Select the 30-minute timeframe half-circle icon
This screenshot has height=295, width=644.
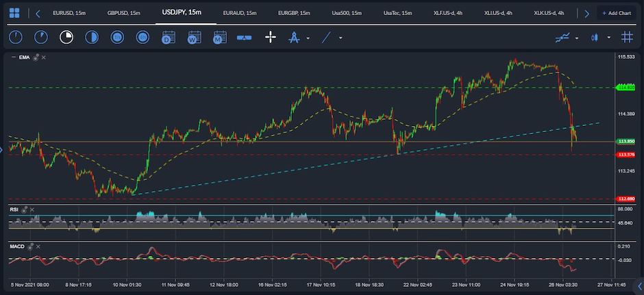pyautogui.click(x=92, y=38)
